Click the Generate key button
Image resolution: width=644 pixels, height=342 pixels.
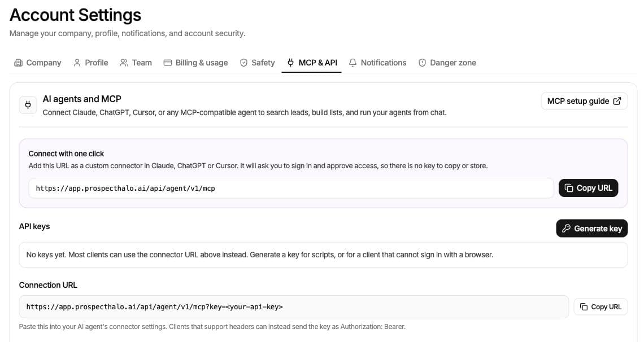[592, 229]
